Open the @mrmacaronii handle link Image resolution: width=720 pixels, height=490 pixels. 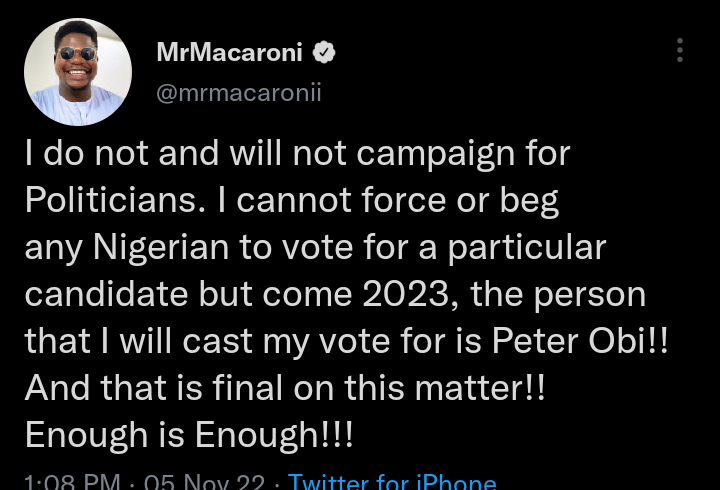click(239, 92)
